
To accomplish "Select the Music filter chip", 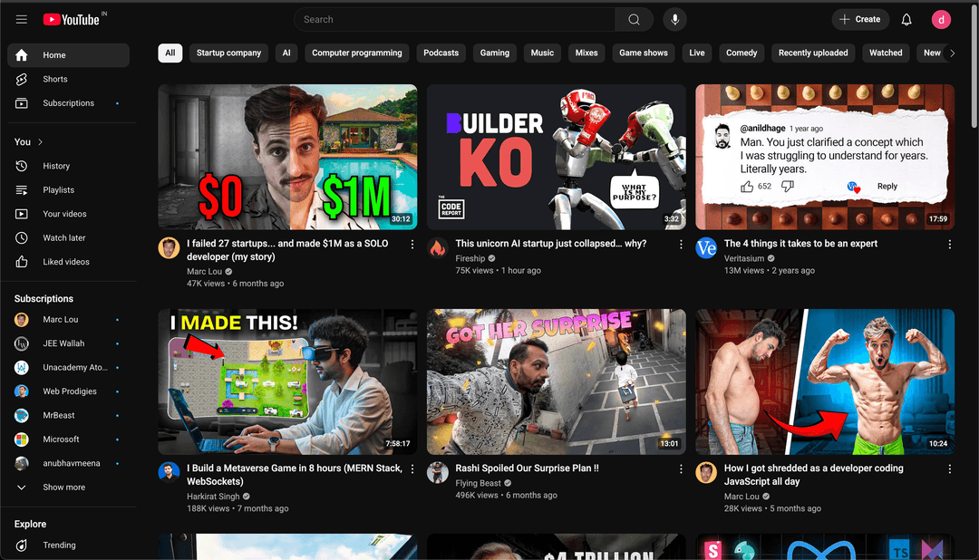I will [x=542, y=53].
